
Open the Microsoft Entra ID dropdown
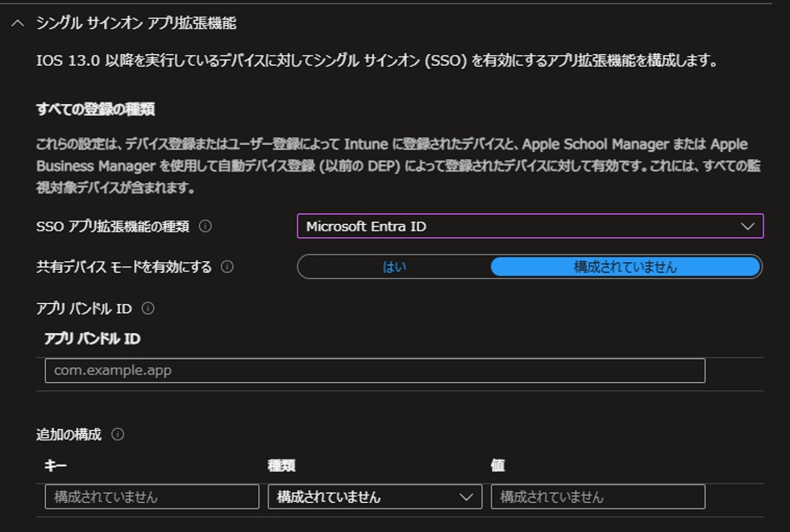530,226
